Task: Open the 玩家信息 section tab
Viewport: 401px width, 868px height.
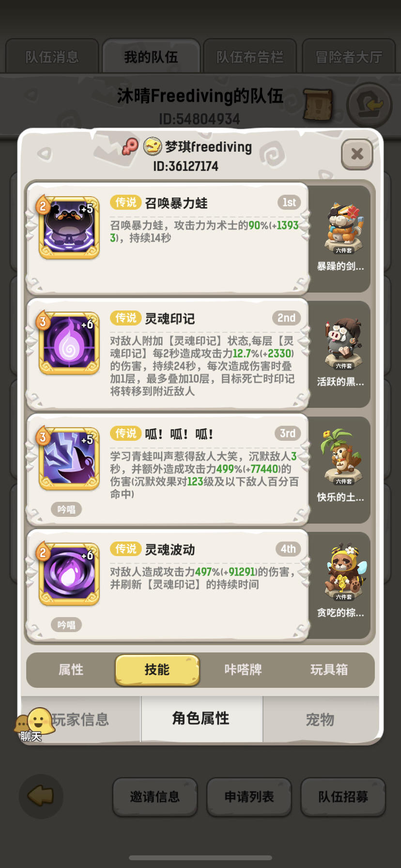Action: pos(81,719)
